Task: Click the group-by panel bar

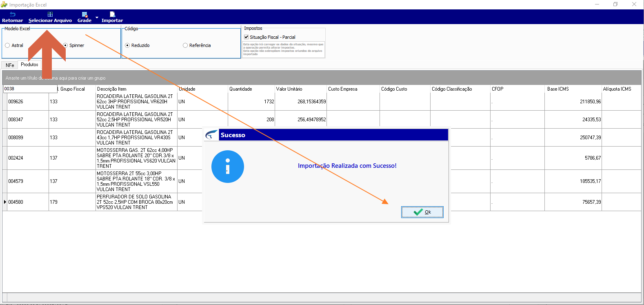Action: point(322,78)
